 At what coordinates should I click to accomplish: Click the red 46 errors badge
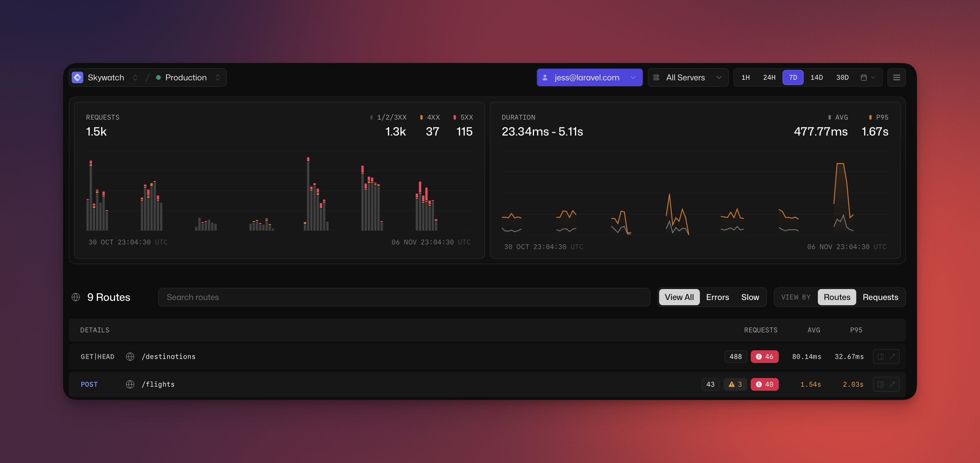pyautogui.click(x=764, y=356)
